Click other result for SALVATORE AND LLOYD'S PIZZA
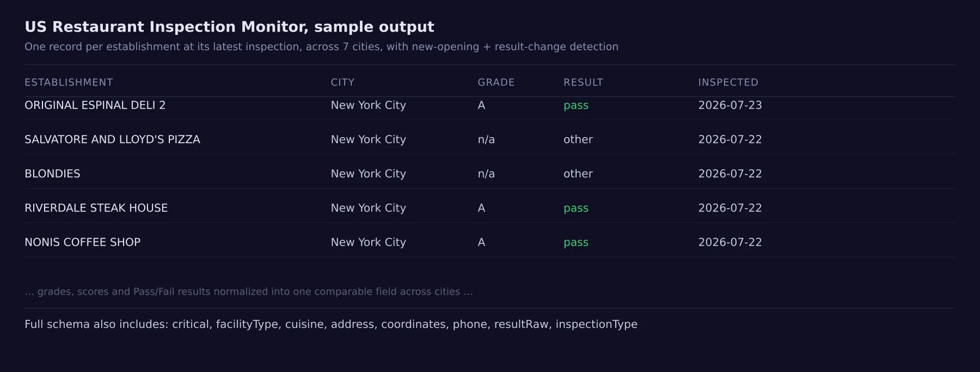This screenshot has height=372, width=980. click(578, 139)
